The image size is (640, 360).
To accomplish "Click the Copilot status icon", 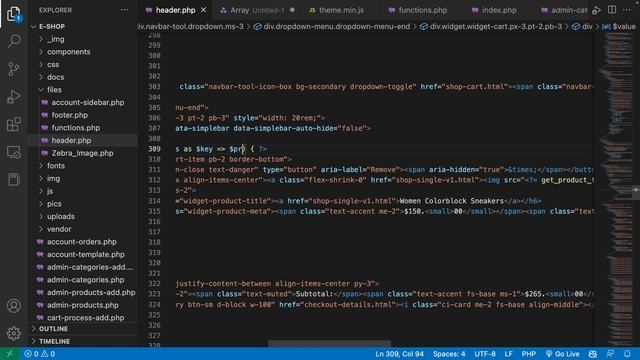I will [x=593, y=354].
